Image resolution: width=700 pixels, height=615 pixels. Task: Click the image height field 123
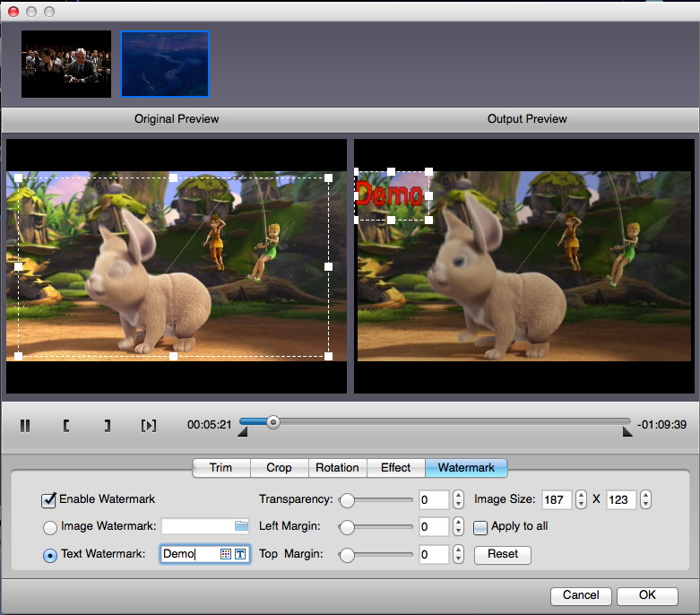point(621,499)
